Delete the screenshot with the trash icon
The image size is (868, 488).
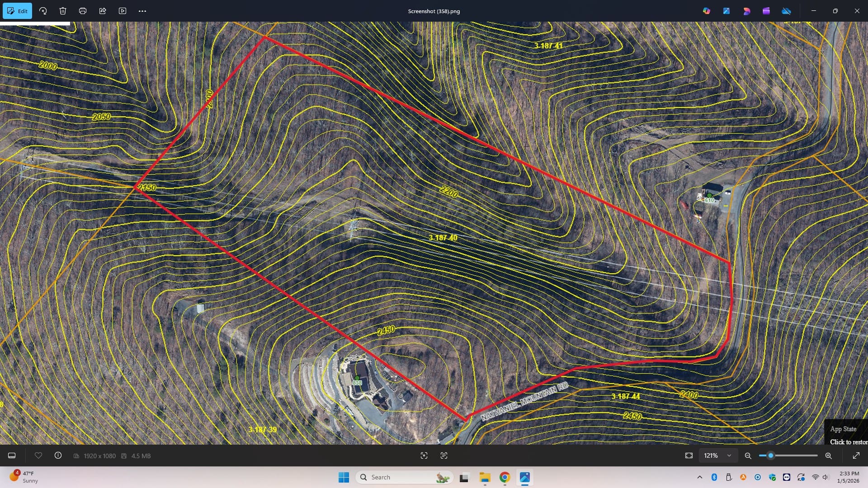tap(63, 11)
